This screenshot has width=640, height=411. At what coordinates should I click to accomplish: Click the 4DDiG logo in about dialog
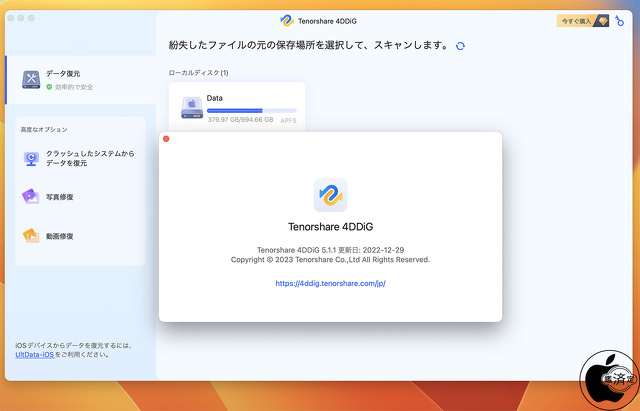point(331,195)
